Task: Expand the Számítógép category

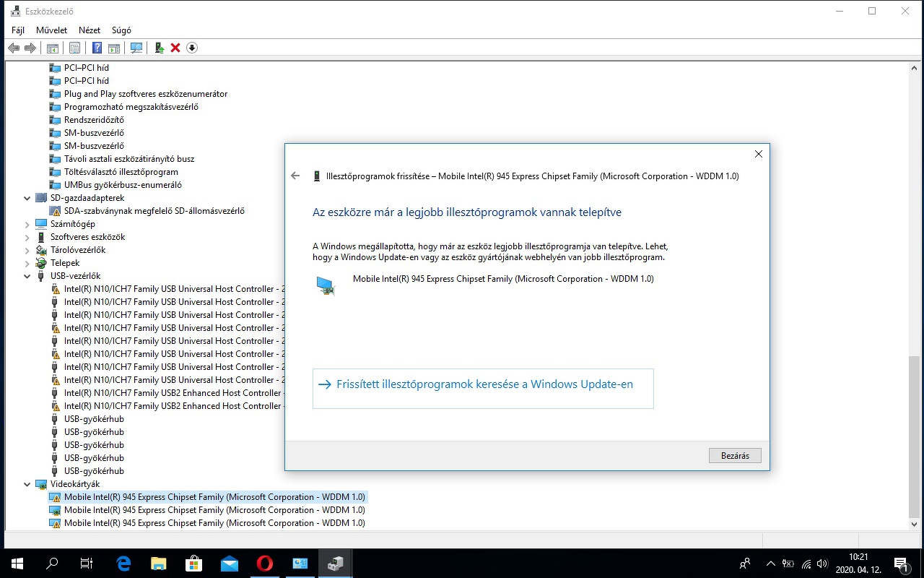Action: click(x=27, y=224)
